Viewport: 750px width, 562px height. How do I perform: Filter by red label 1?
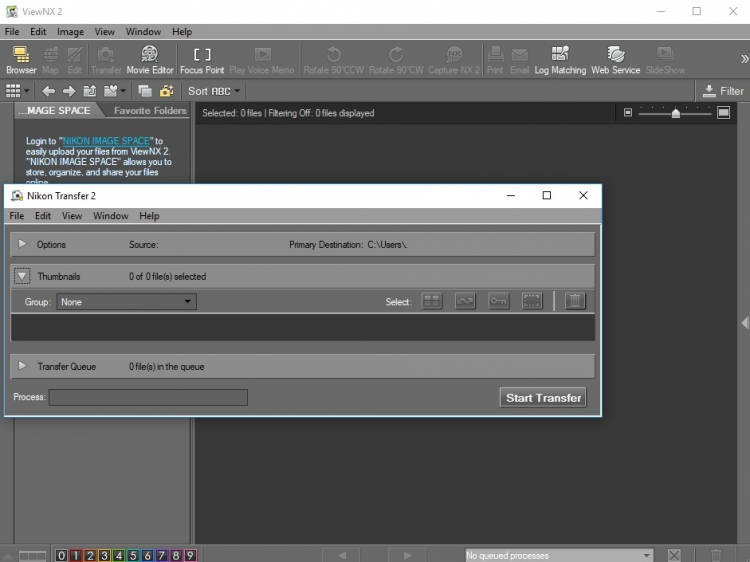pos(76,555)
